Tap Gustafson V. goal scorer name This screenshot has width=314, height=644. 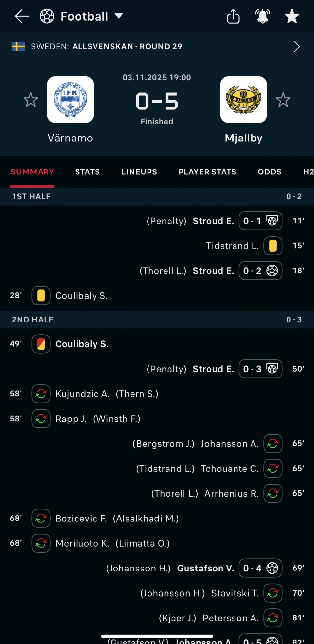[205, 569]
